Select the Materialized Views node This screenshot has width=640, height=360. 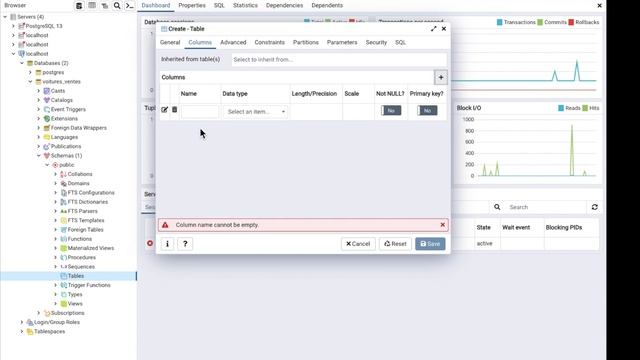(91, 248)
